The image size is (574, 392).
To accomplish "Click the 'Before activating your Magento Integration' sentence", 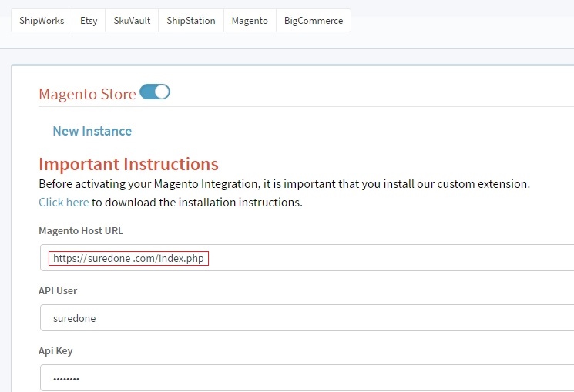I will tap(284, 184).
